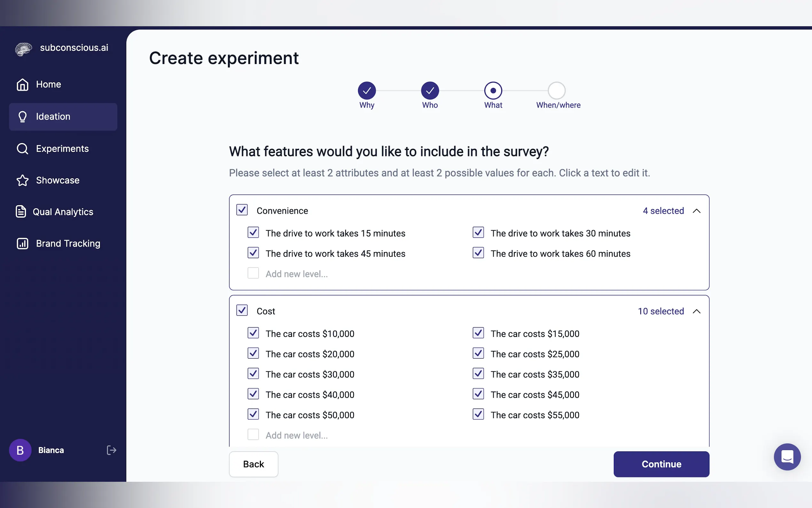Uncheck the Convenience attribute checkbox
This screenshot has height=508, width=812.
point(242,210)
